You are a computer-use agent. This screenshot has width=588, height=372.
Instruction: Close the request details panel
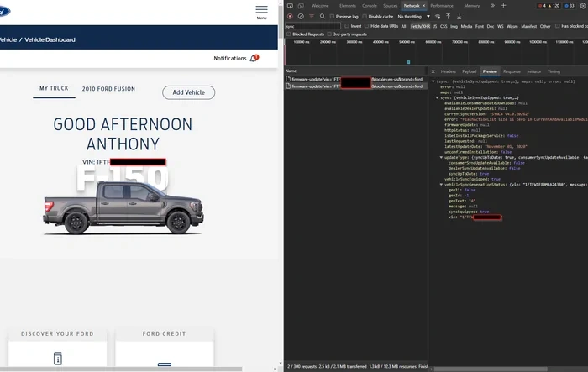(433, 71)
